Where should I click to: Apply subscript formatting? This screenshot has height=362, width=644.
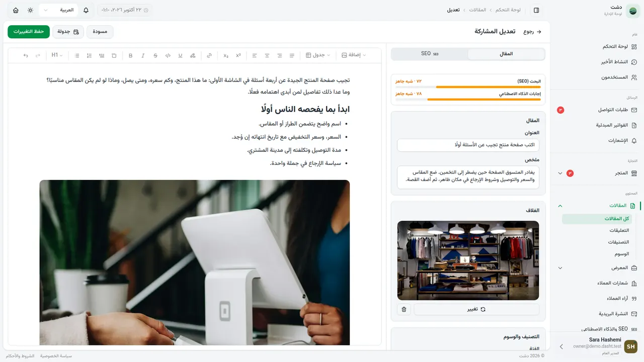226,55
